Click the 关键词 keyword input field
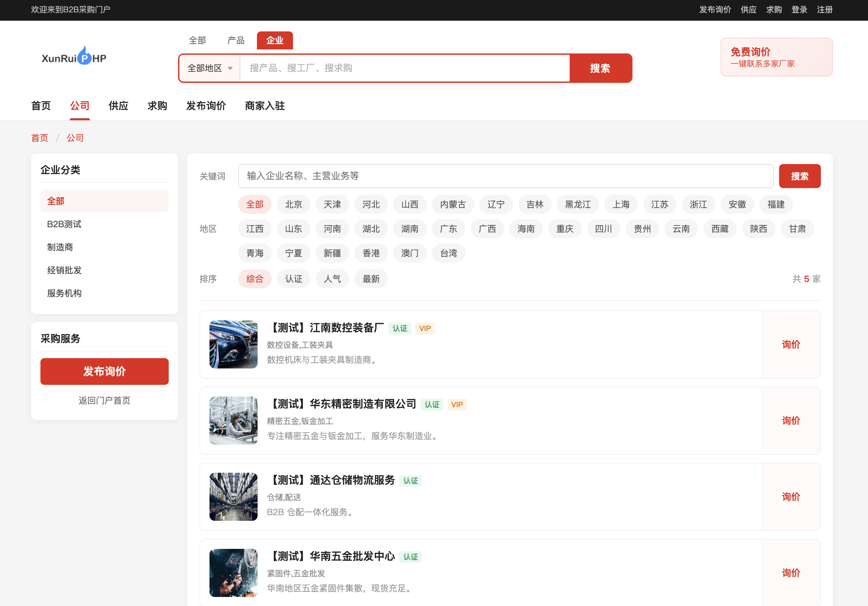The image size is (868, 606). (x=505, y=176)
